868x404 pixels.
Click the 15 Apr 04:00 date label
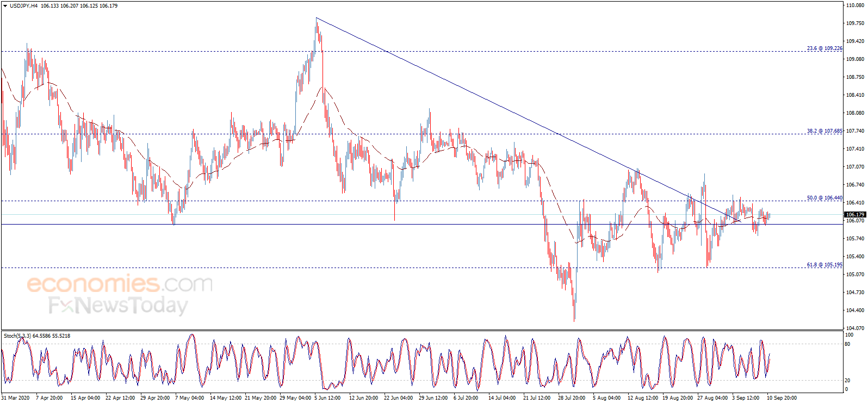[x=85, y=398]
